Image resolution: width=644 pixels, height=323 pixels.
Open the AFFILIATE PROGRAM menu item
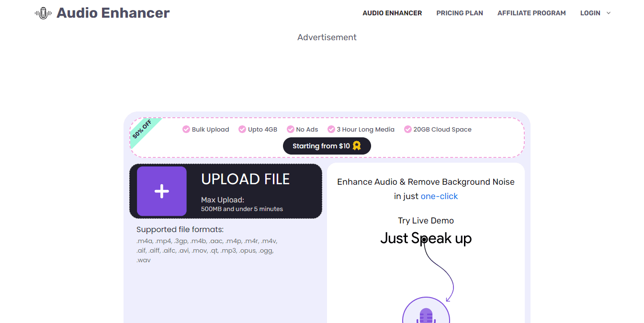click(x=531, y=13)
